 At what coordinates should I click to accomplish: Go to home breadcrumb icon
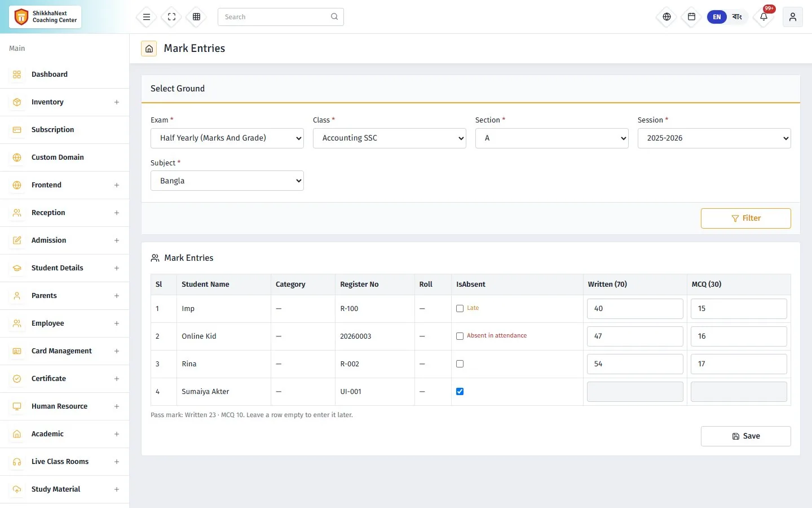[149, 49]
